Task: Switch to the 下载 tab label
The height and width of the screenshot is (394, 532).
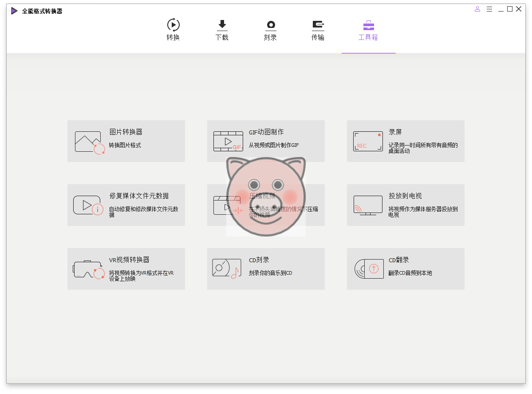Action: 222,37
